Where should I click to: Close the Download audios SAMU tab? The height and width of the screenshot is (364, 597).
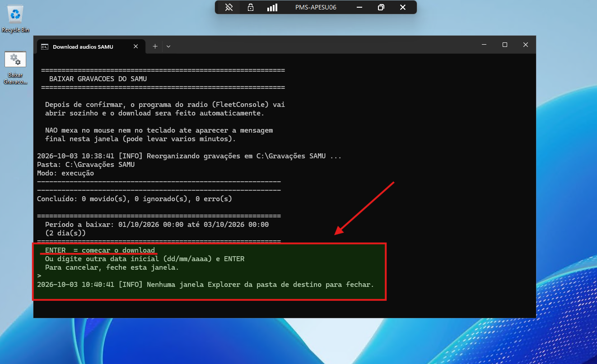(135, 46)
